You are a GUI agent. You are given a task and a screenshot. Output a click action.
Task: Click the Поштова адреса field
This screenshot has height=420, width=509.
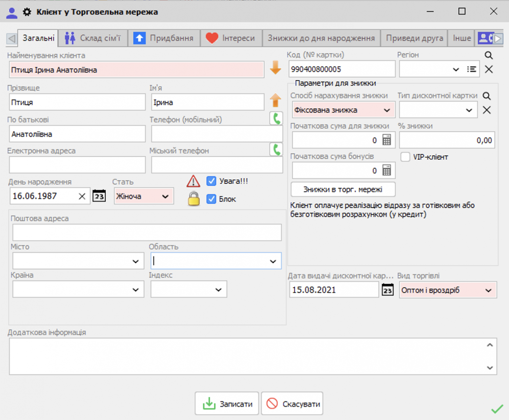click(x=147, y=232)
